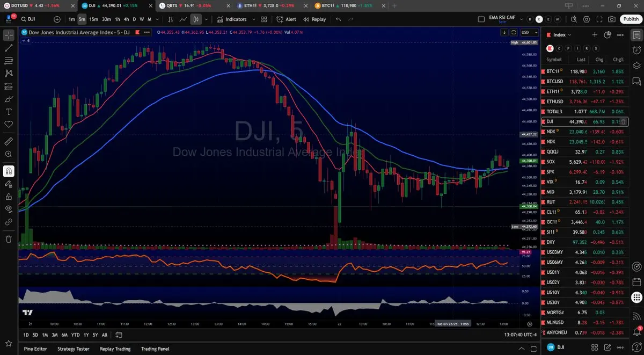644x355 pixels.
Task: Add a symbol to compare with plus icon
Action: [x=57, y=19]
